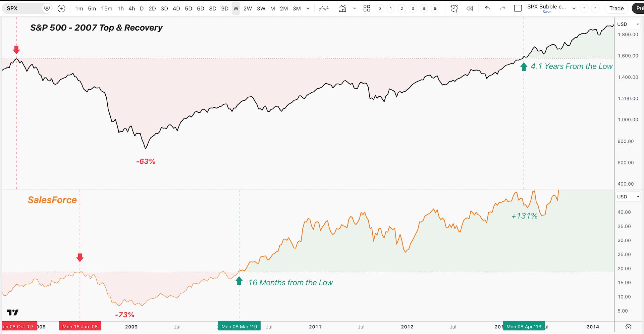Screen dimensions: 644x334
Task: Click the '16 Months from the Low' annotation
Action: 290,283
